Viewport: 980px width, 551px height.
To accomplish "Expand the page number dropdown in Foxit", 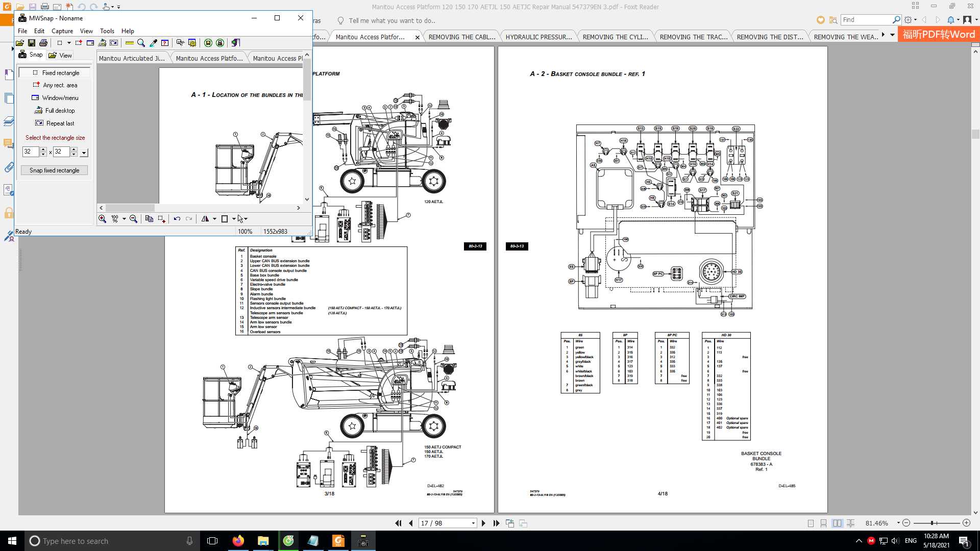I will tap(473, 523).
